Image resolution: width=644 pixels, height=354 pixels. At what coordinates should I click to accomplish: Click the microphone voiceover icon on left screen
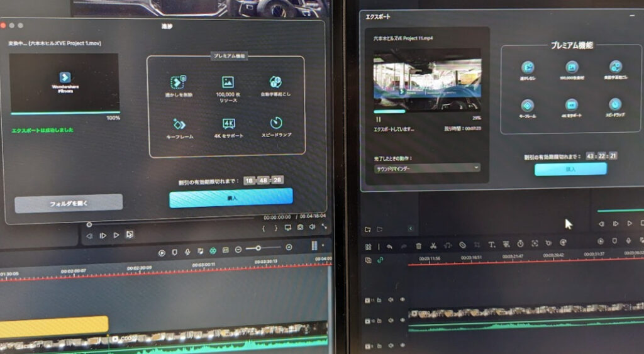point(187,252)
